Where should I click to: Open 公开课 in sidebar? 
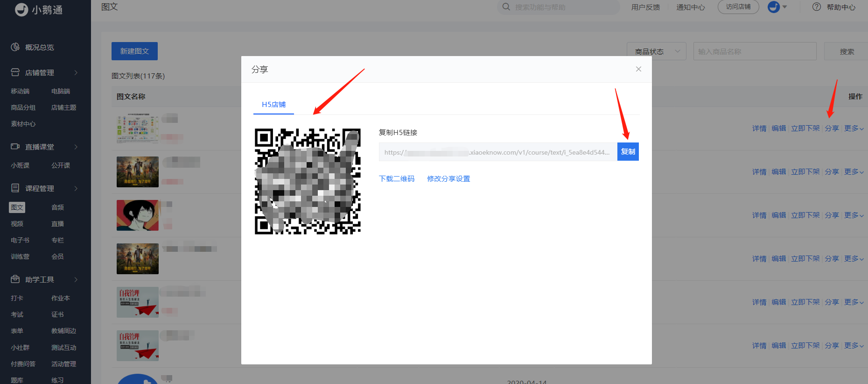coord(61,165)
